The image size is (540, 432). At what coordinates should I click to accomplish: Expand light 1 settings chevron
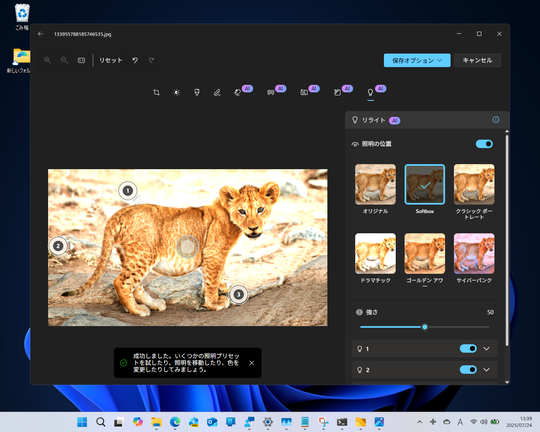click(486, 349)
